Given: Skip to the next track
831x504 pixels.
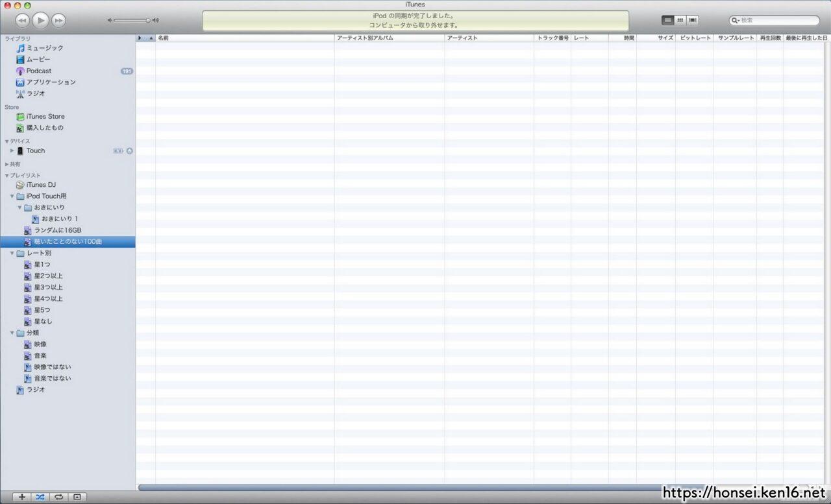Looking at the screenshot, I should pos(58,21).
